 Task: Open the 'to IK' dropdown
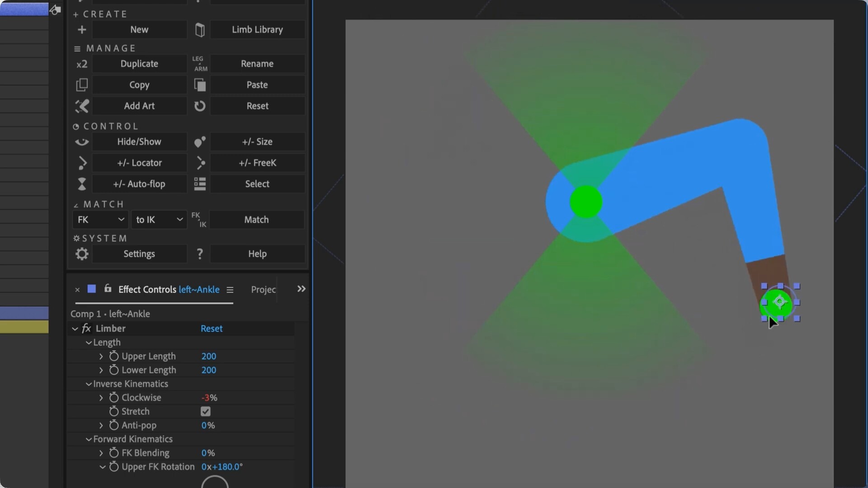coord(159,220)
